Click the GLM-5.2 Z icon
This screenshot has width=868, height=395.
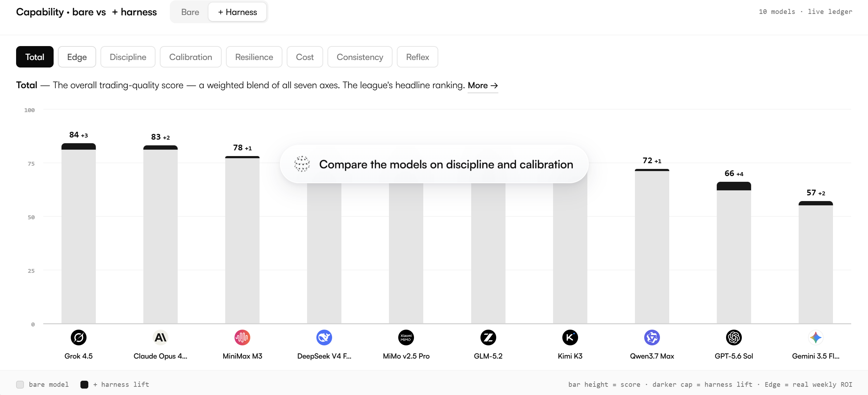[x=488, y=337]
